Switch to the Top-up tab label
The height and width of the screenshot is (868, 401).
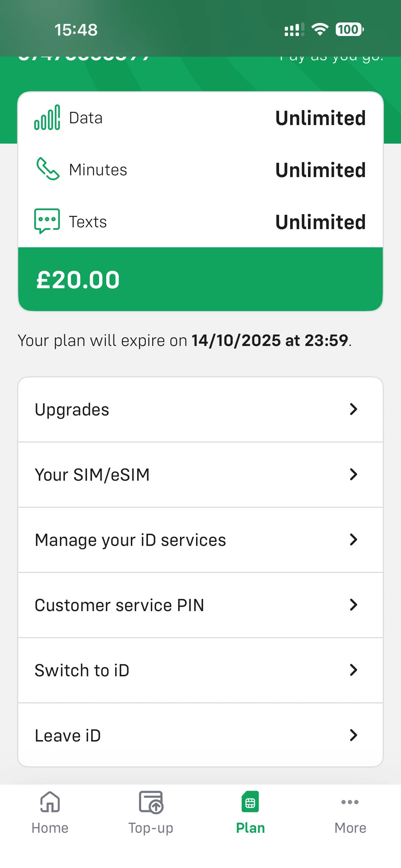coord(151,828)
